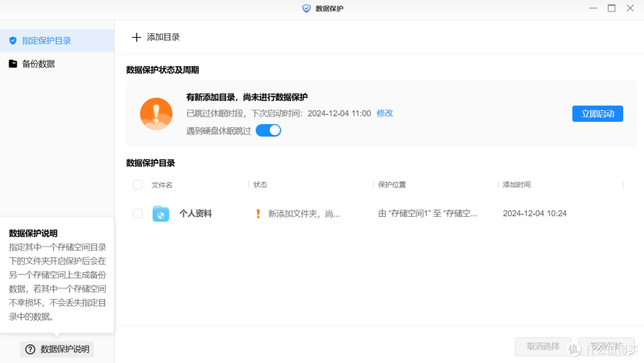Image resolution: width=644 pixels, height=363 pixels.
Task: Open the 指定保护目录 sidebar tab
Action: tap(57, 41)
